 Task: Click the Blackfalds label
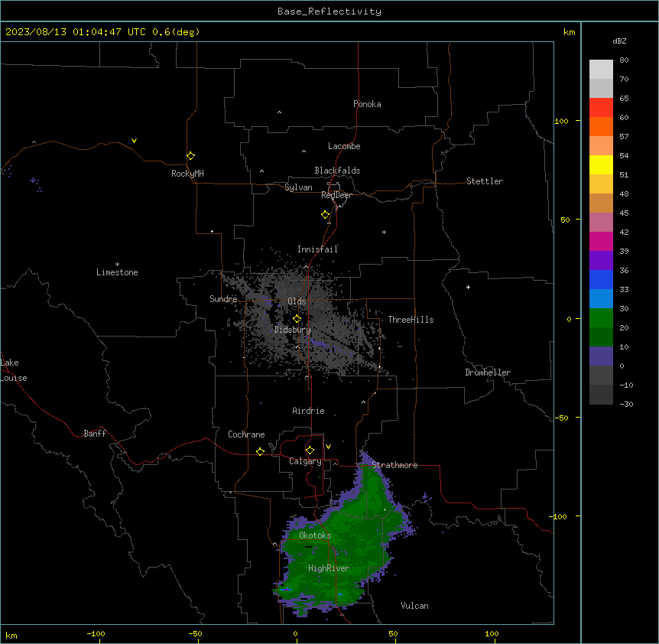pos(337,171)
